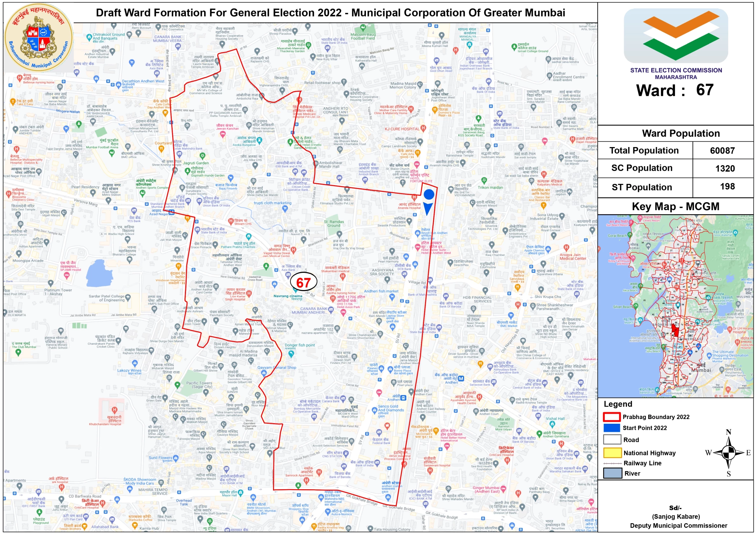Click the blue Start Point legend swatch
The width and height of the screenshot is (756, 534).
tap(612, 428)
